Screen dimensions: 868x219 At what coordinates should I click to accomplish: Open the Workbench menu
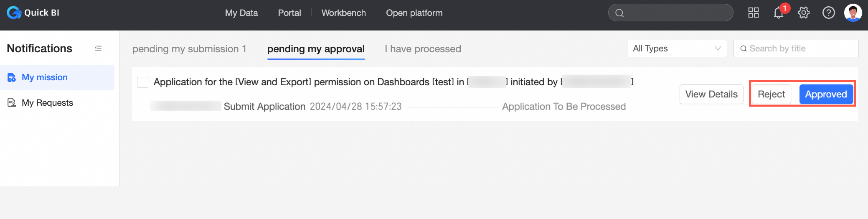click(x=343, y=13)
